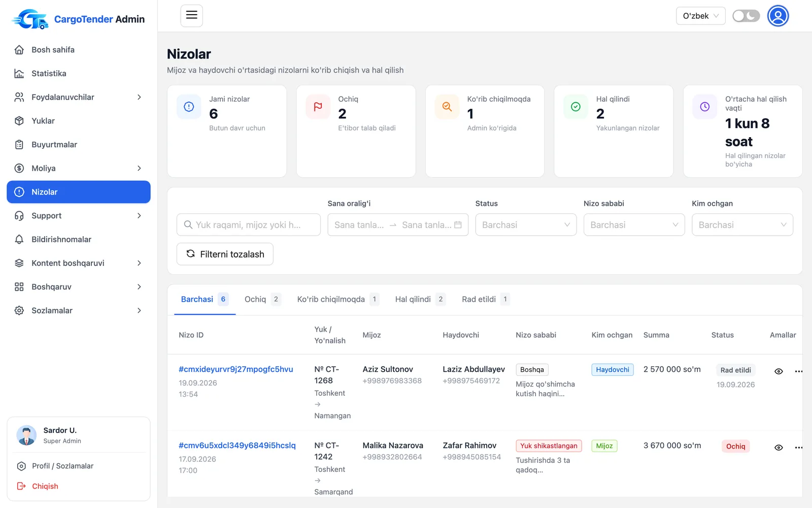
Task: View details of Malika Nazarova dispute
Action: (779, 448)
